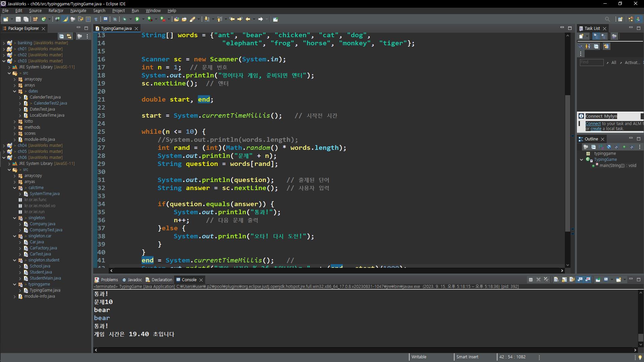Open the Run button dropdown arrow

point(143,19)
